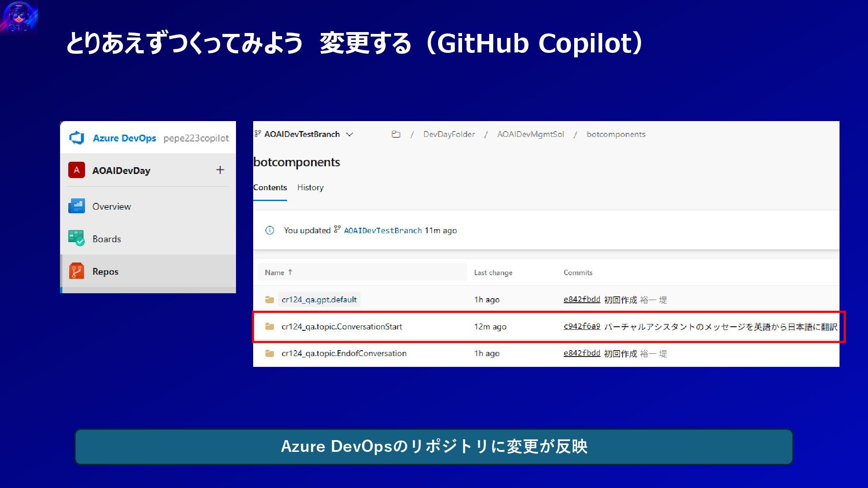Image resolution: width=868 pixels, height=488 pixels.
Task: Switch to the History tab
Action: [310, 188]
